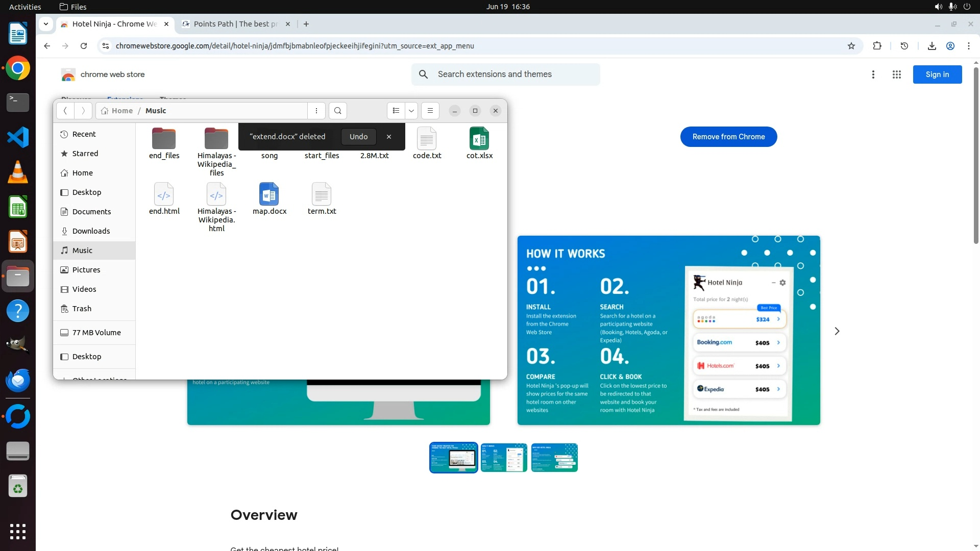Image resolution: width=980 pixels, height=551 pixels.
Task: Select the third screenshot thumbnail
Action: (x=554, y=458)
